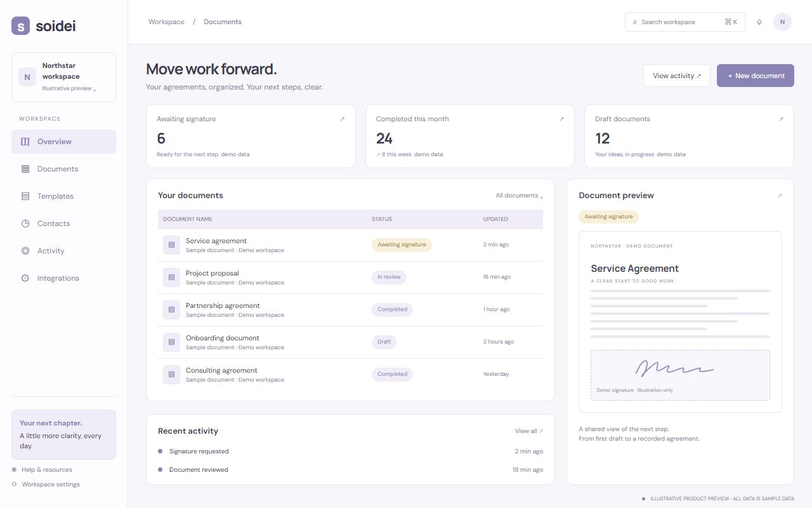Image resolution: width=812 pixels, height=508 pixels.
Task: Open the Completed this month card arrow
Action: tap(561, 119)
